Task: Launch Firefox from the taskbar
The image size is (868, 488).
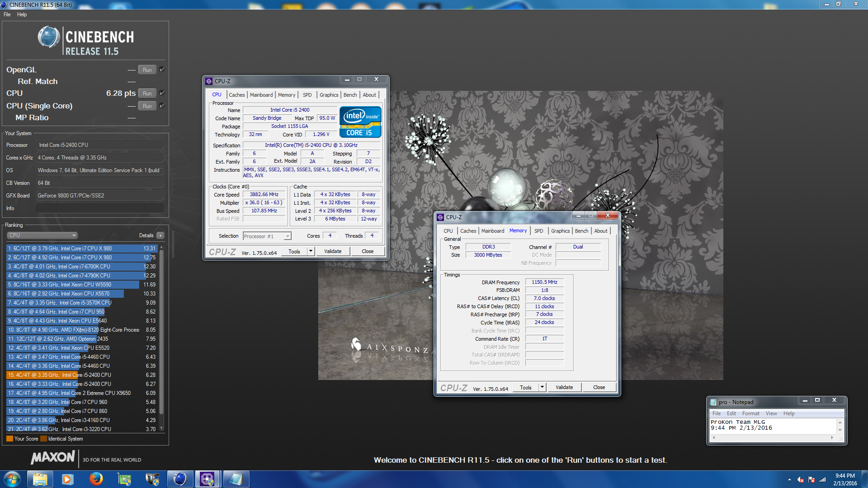Action: tap(96, 479)
